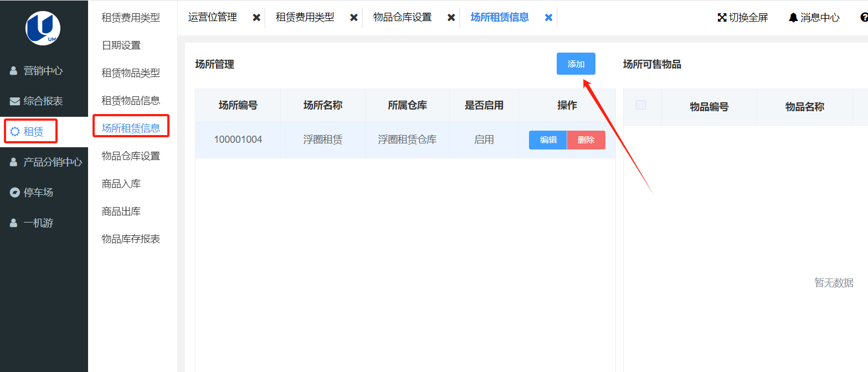Select the 场所租赁信息 tab

pyautogui.click(x=500, y=17)
